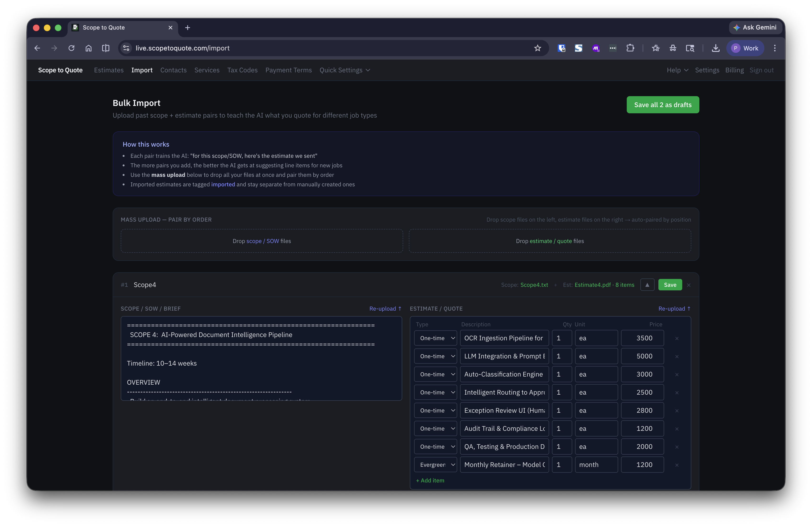
Task: Click the price field showing 5000
Action: tap(642, 356)
